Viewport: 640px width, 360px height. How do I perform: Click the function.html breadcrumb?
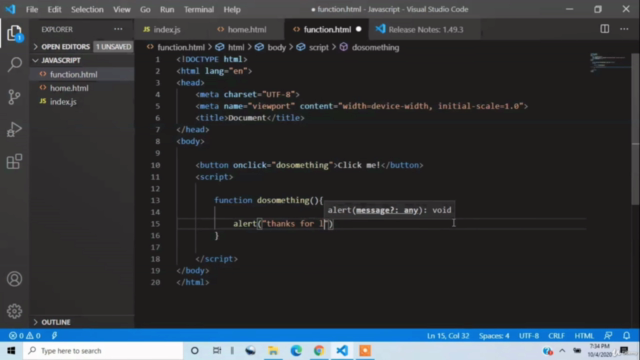tap(181, 47)
